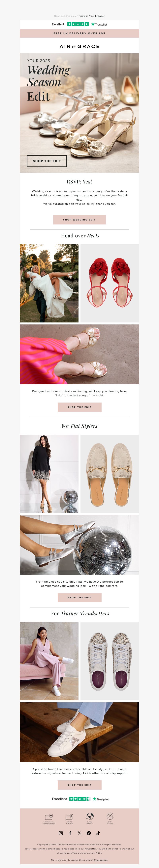Click the Easy Returns box icon
The width and height of the screenshot is (159, 868).
point(110,816)
